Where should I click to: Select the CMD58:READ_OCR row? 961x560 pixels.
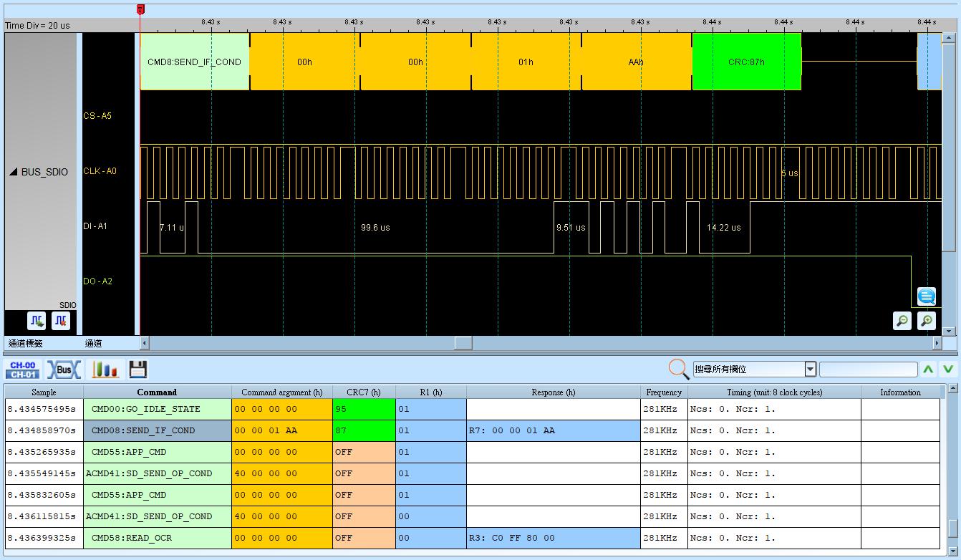472,538
